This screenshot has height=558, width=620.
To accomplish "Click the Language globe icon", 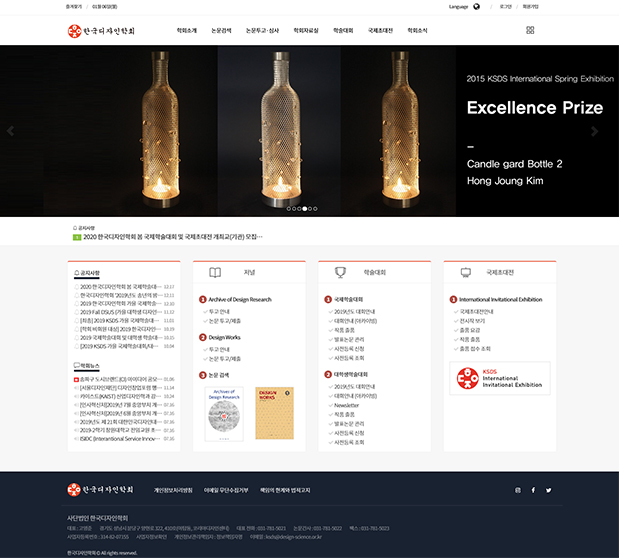I will tap(476, 6).
